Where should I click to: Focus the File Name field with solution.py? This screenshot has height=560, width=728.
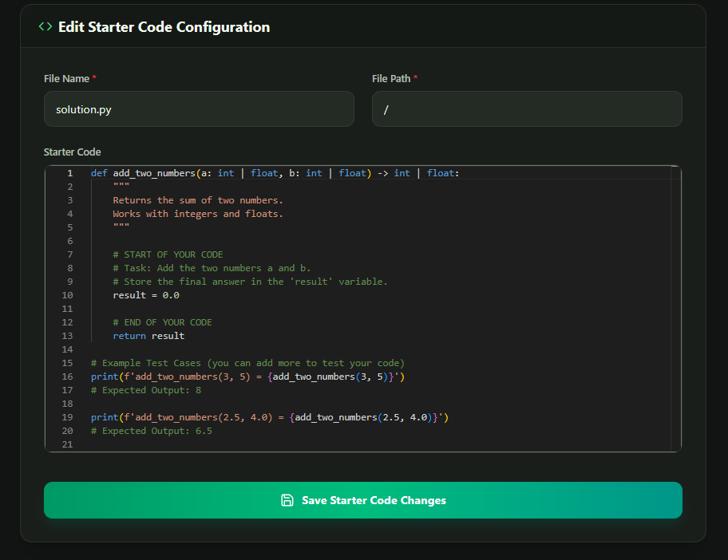click(x=200, y=109)
